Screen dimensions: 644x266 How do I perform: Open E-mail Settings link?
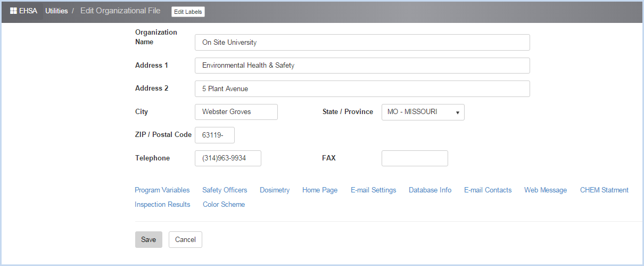(x=373, y=190)
